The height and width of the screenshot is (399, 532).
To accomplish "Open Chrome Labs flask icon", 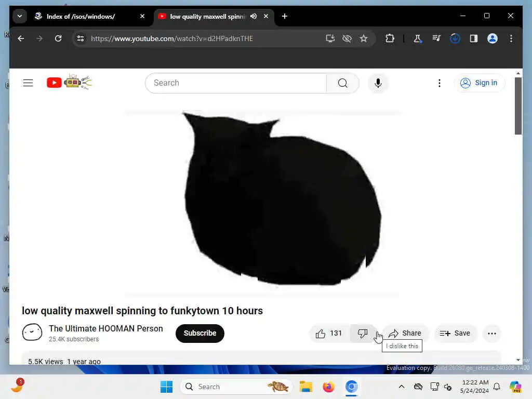I will coord(417,38).
